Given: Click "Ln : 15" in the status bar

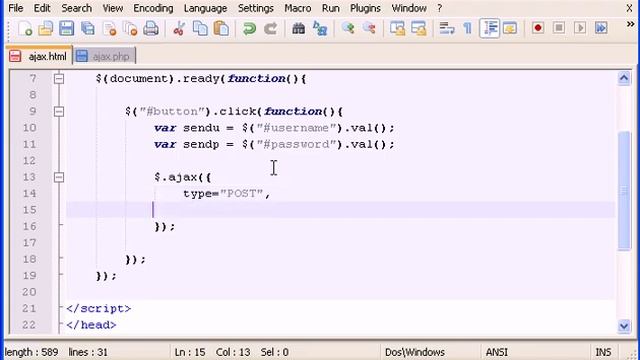Looking at the screenshot, I should click(x=190, y=352).
